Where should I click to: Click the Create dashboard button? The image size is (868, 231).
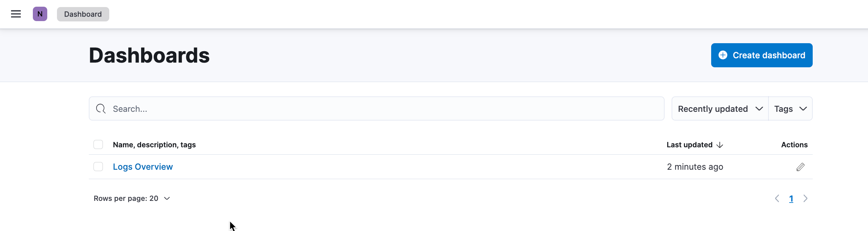tap(761, 55)
